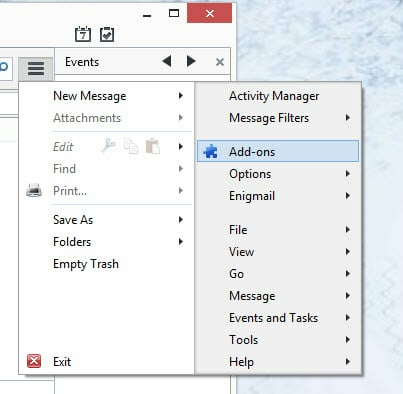Click the Cut scissors icon

108,146
